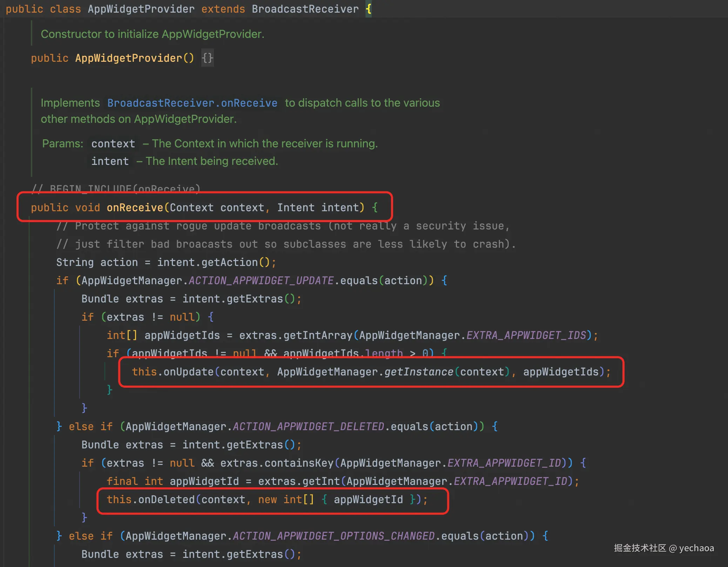728x567 pixels.
Task: Click the getInstance static method call
Action: coord(419,372)
